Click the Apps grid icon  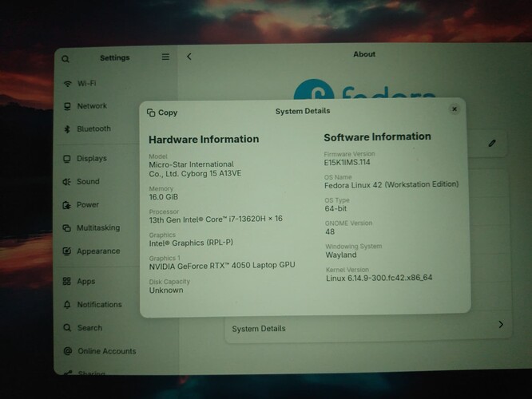(67, 282)
